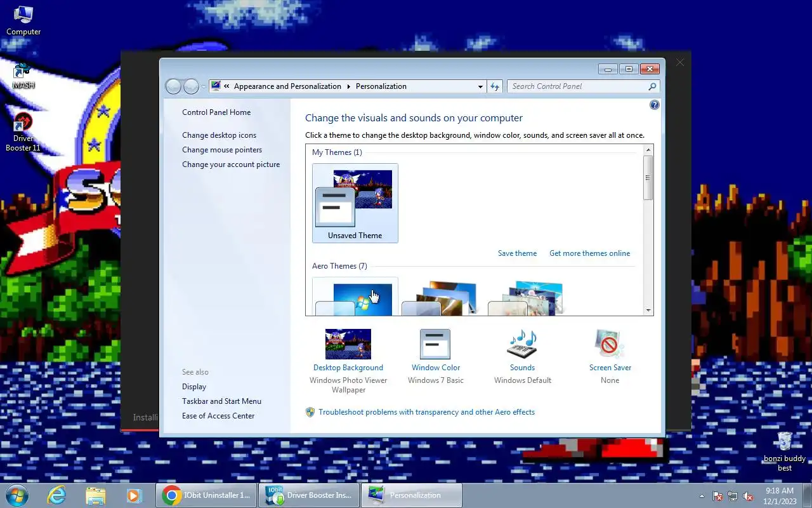812x508 pixels.
Task: Open recent pages dropdown beside navigation arrows
Action: point(203,86)
